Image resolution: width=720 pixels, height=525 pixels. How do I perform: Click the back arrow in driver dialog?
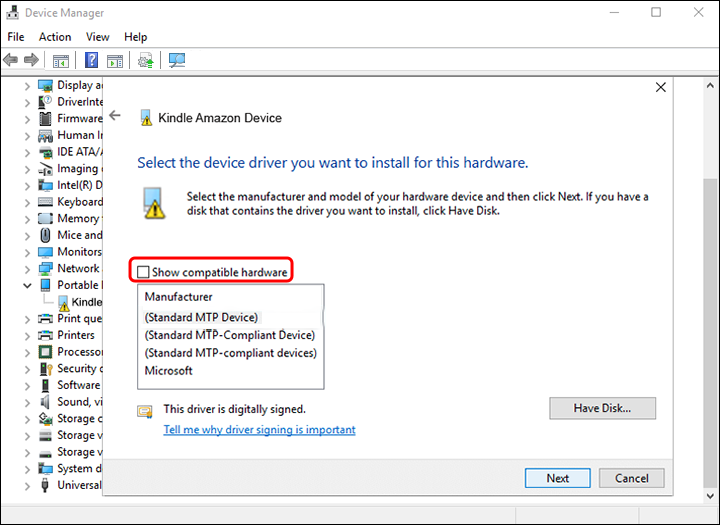click(115, 116)
